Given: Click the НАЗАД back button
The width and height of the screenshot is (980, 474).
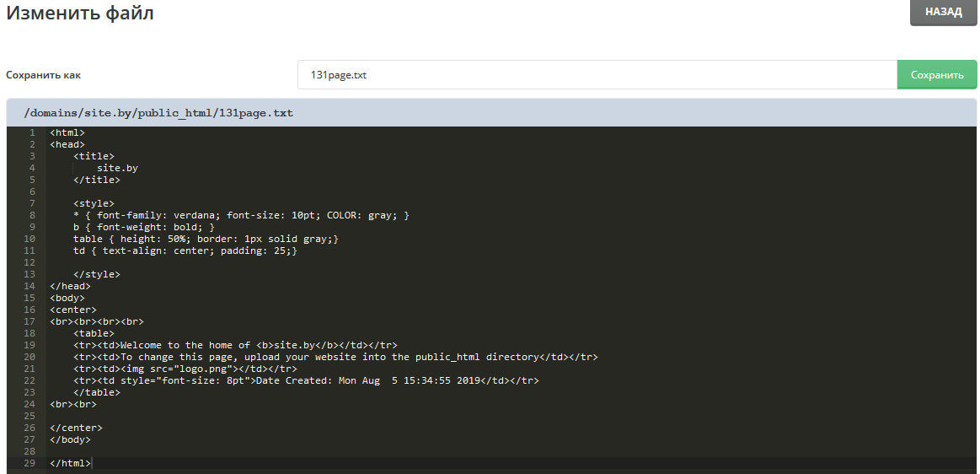Looking at the screenshot, I should click(x=943, y=13).
